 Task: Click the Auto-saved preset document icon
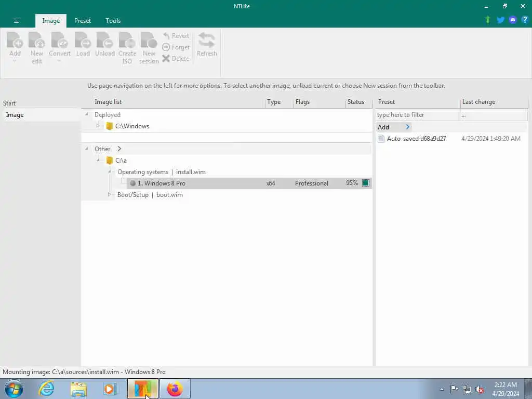pos(381,138)
